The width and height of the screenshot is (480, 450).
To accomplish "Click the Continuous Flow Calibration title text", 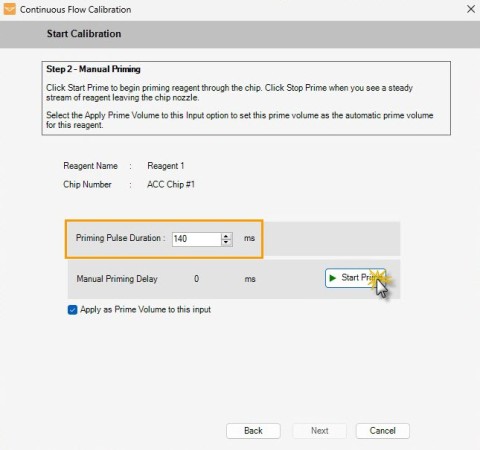I will (x=75, y=10).
